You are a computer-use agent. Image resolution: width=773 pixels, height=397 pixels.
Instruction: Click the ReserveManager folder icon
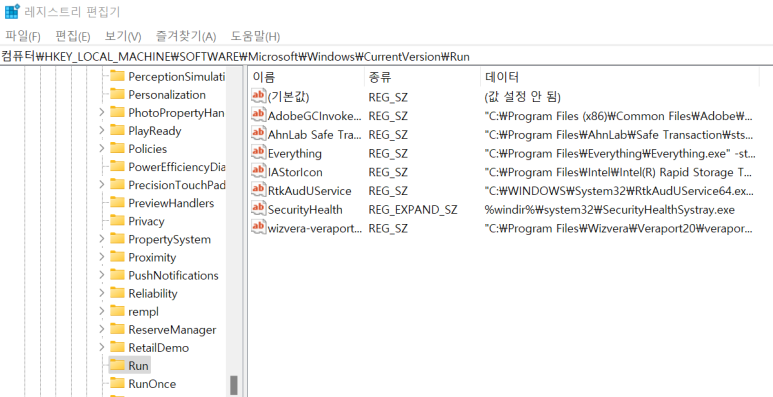[117, 329]
